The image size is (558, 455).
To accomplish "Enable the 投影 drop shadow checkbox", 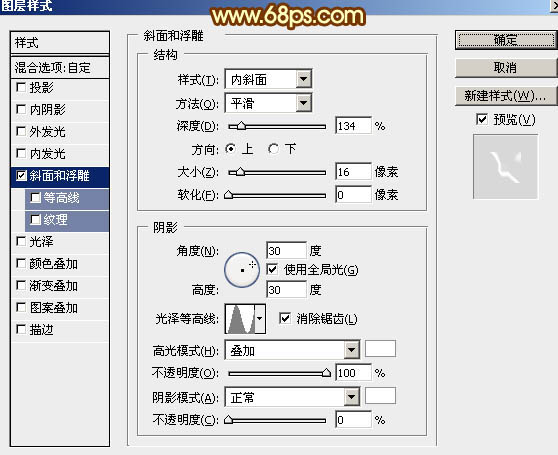I will tap(21, 87).
